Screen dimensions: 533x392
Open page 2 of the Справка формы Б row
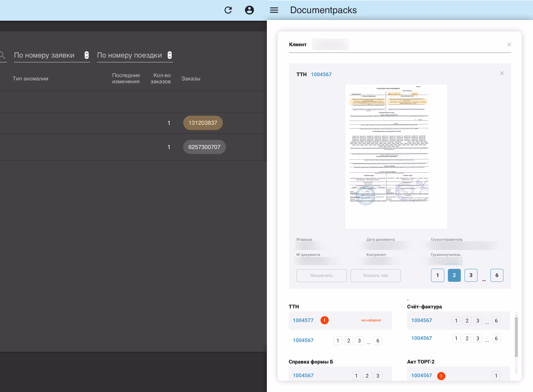click(367, 376)
